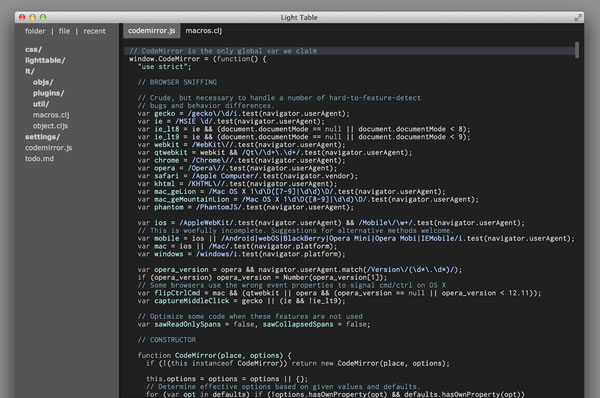Click the 'var opera_version' declaration line

tap(300, 270)
